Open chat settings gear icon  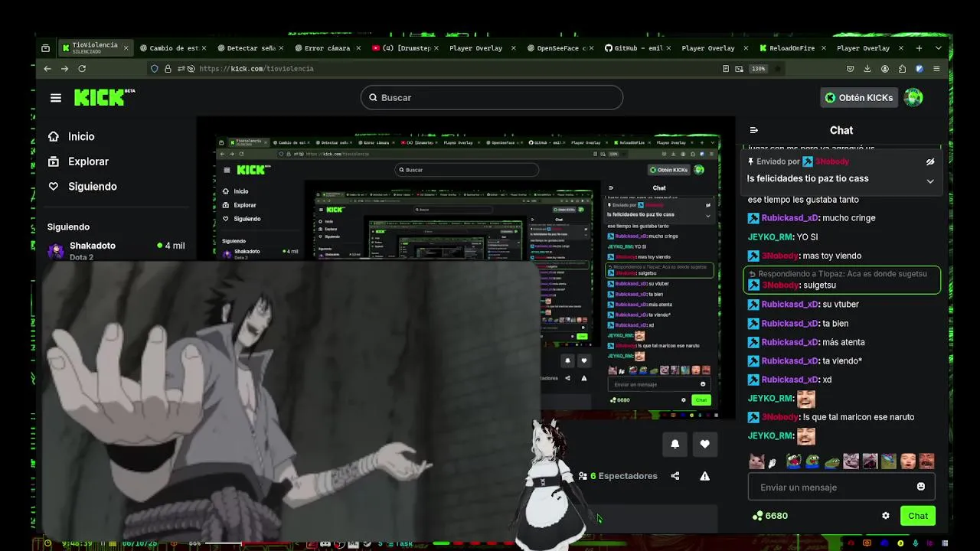(886, 516)
